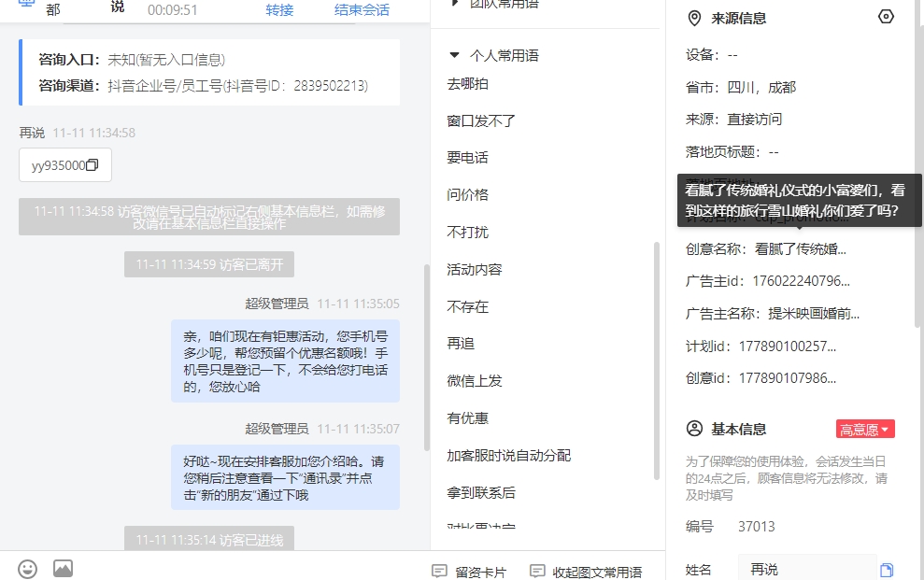Click 转接 to transfer conversation
Screen dimensions: 924x580
[279, 10]
